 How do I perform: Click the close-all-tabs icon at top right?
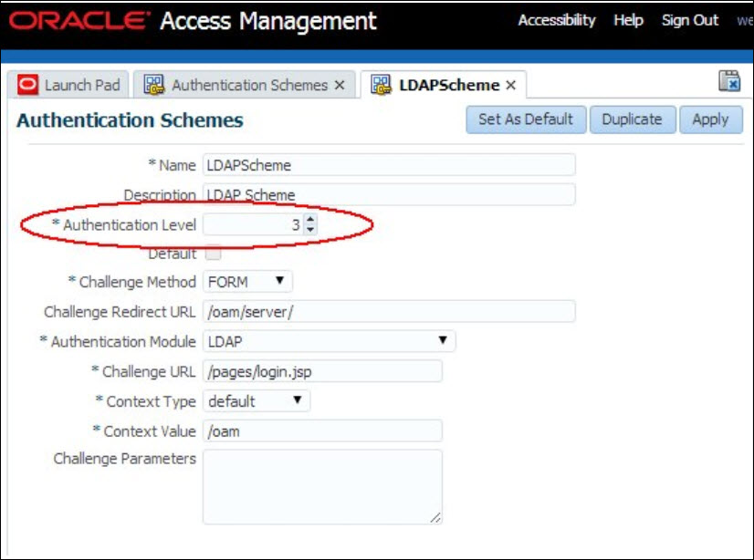[x=729, y=80]
